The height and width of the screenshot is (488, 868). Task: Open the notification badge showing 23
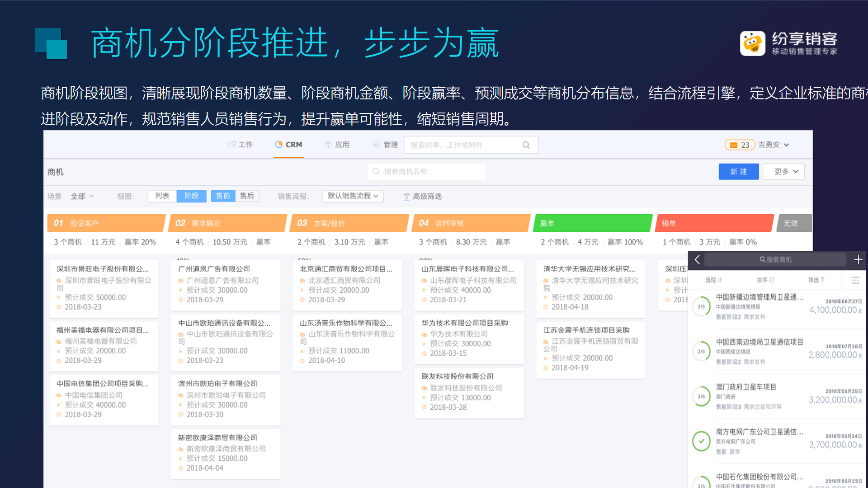tap(740, 145)
